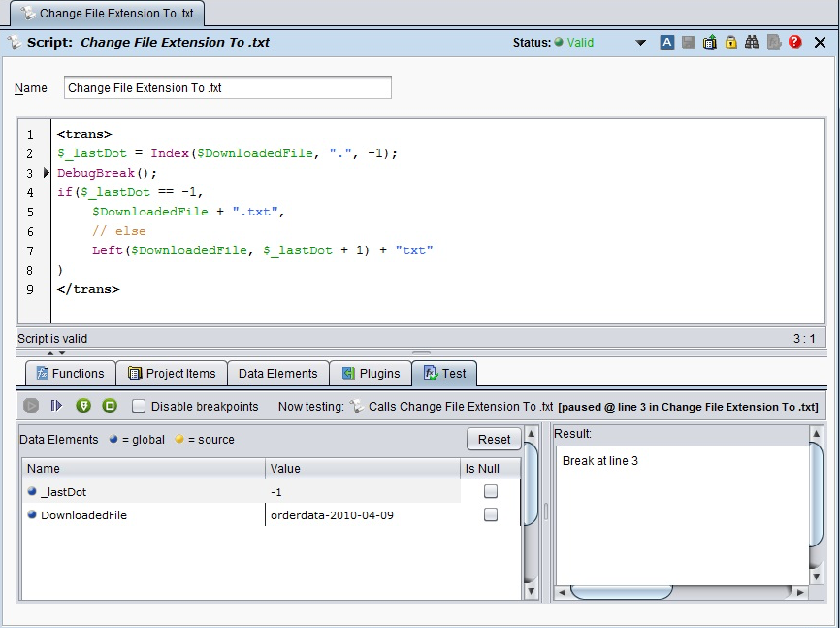
Task: Close the script with the X button
Action: (x=820, y=43)
